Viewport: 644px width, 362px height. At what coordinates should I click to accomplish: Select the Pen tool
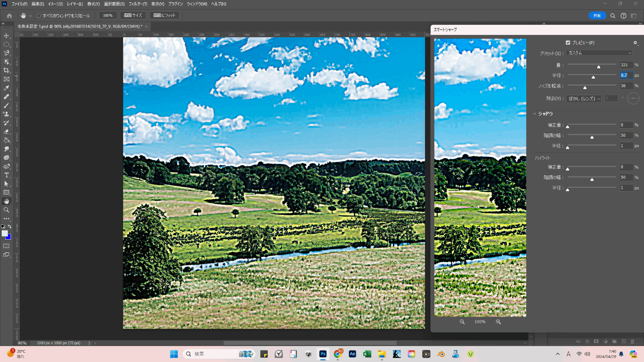pyautogui.click(x=6, y=167)
